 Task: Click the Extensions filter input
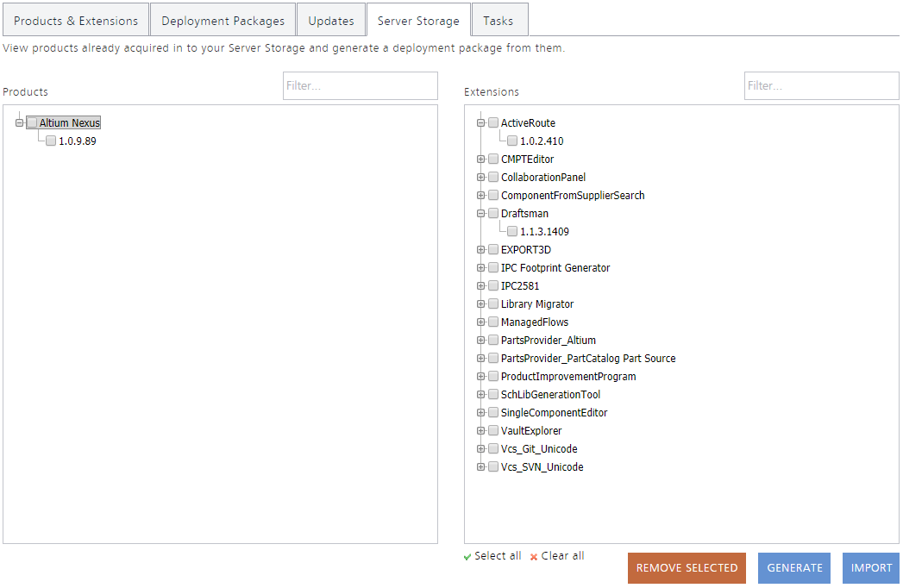click(x=822, y=86)
